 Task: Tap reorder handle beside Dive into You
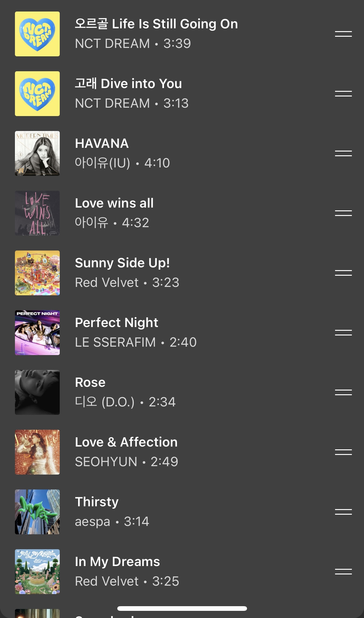coord(343,94)
